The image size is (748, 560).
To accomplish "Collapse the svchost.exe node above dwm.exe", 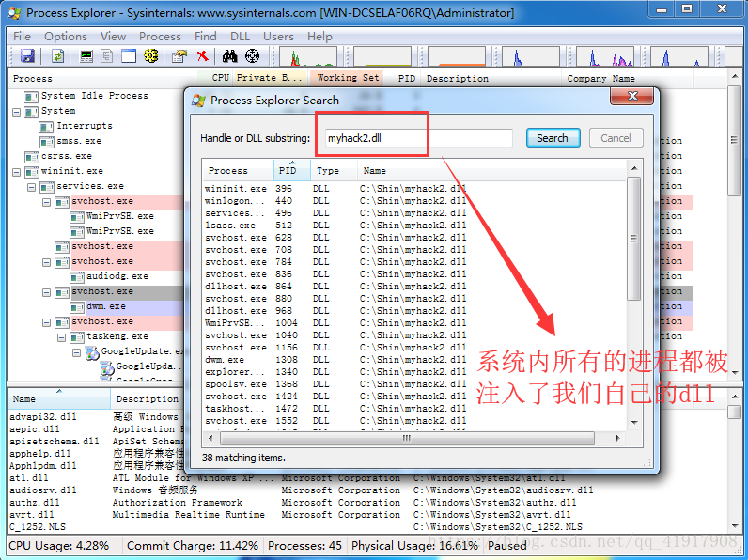I will coord(47,292).
